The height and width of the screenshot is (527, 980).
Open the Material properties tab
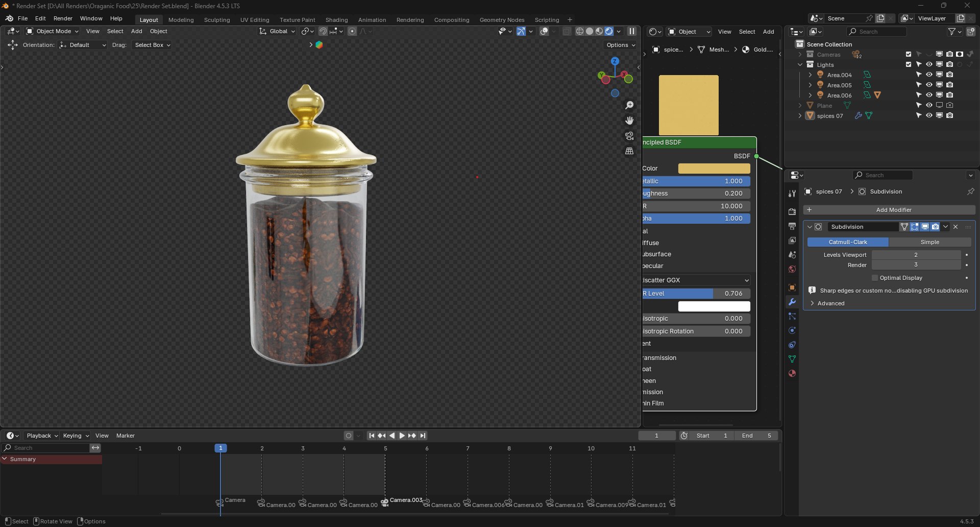792,373
